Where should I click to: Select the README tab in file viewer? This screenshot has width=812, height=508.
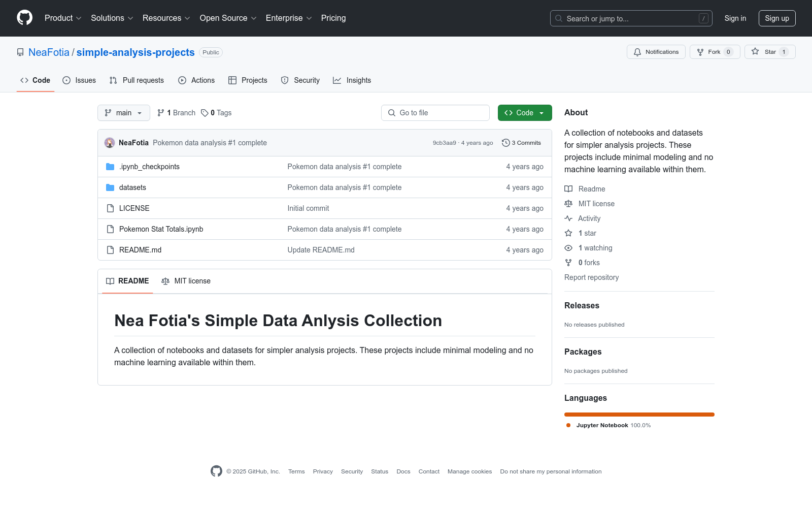coord(127,281)
